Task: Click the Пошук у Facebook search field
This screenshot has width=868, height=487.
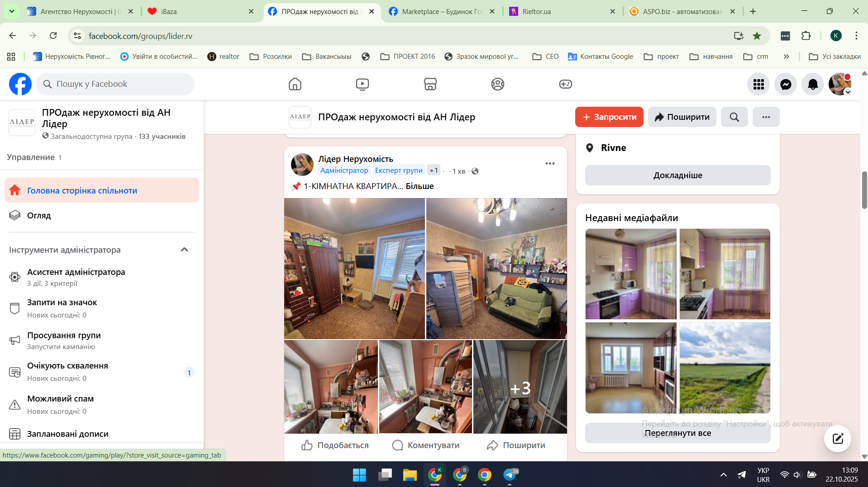Action: pos(115,84)
